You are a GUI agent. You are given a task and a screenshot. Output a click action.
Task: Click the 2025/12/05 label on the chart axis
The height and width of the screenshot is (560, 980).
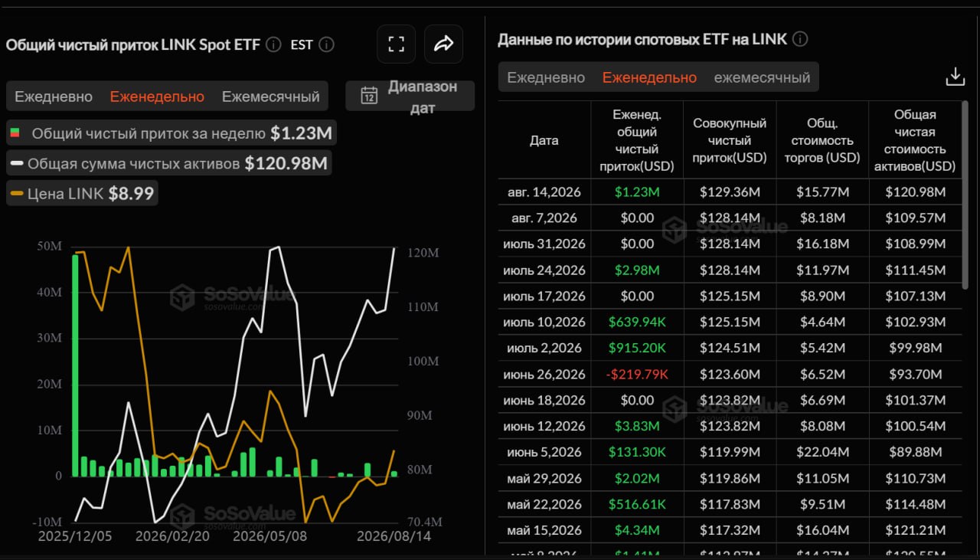point(75,536)
